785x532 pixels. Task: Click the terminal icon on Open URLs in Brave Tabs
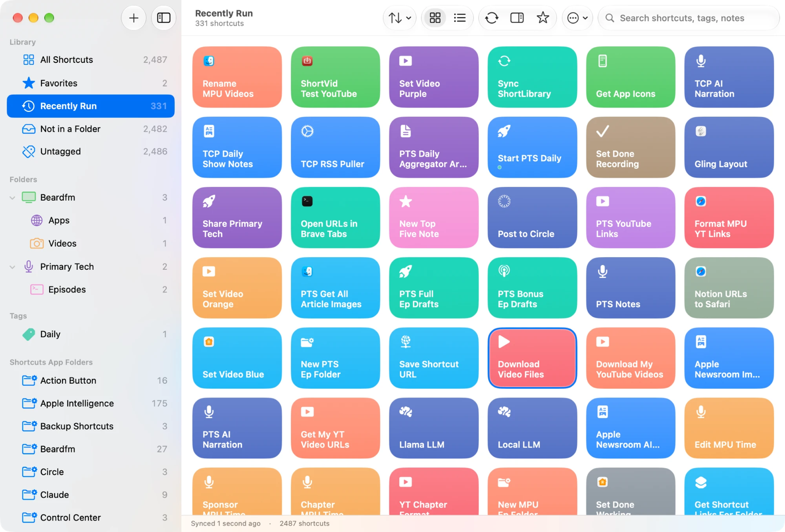pyautogui.click(x=307, y=201)
